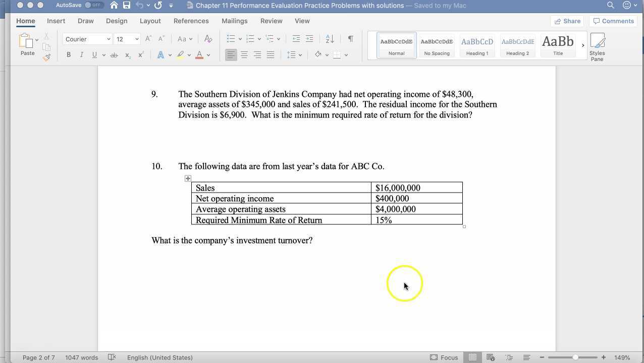
Task: Open the Insert ribbon tab
Action: 56,21
